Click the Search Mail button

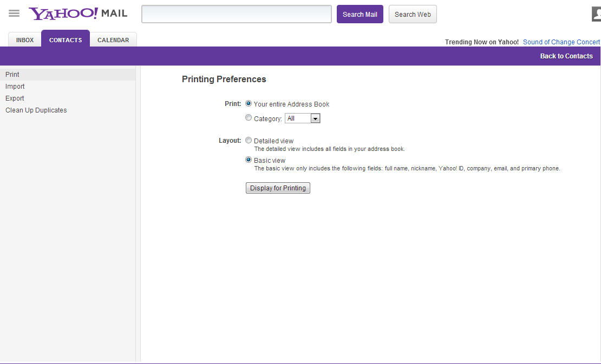coord(360,14)
